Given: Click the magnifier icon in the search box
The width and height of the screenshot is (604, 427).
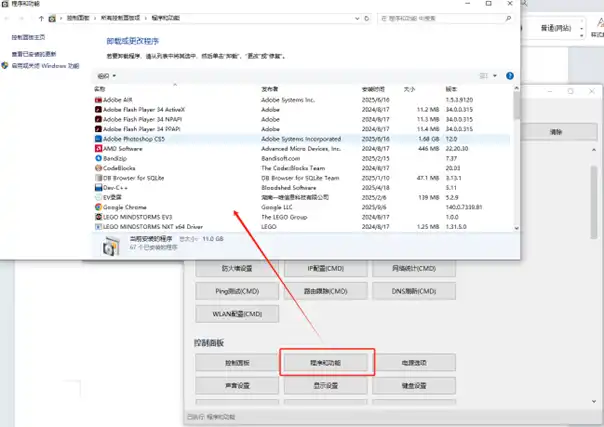Looking at the screenshot, I should point(508,18).
